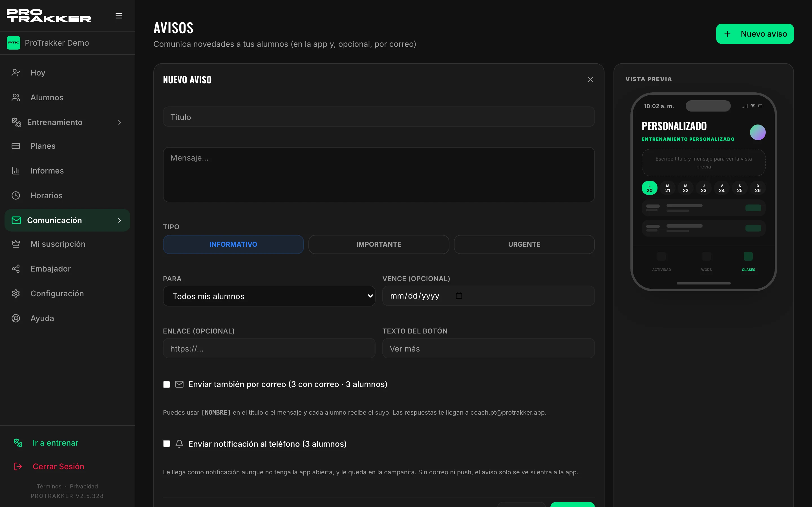
Task: Click the Informes bar chart icon
Action: (16, 171)
